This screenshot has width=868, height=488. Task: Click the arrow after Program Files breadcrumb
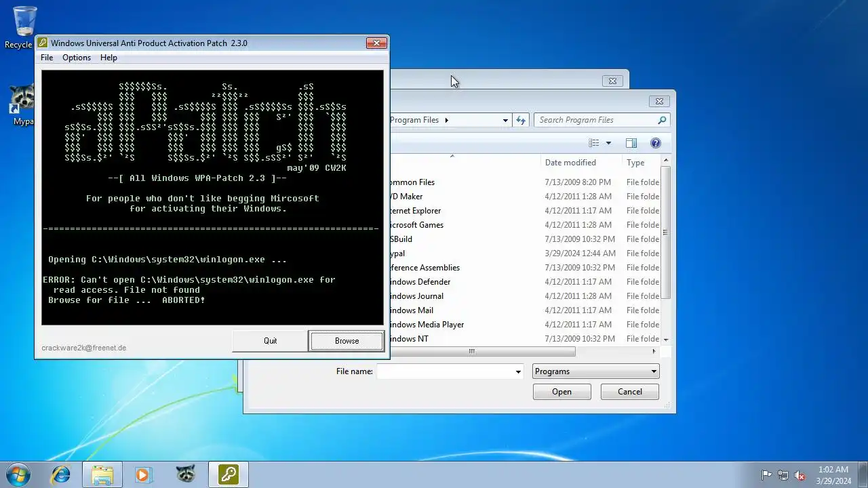coord(446,120)
